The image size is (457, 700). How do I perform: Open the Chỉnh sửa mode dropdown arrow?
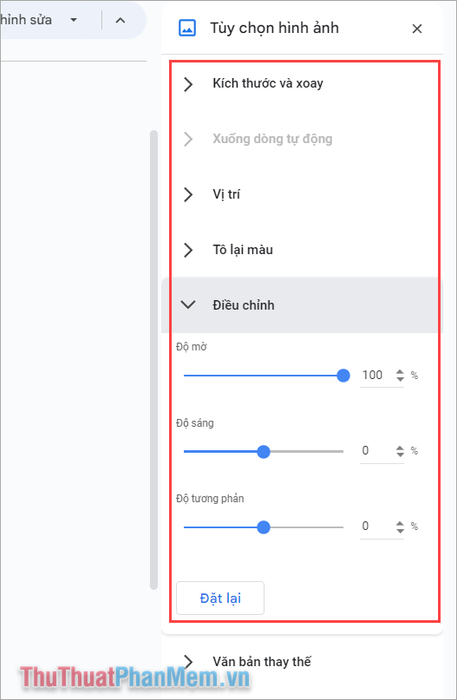[x=74, y=20]
